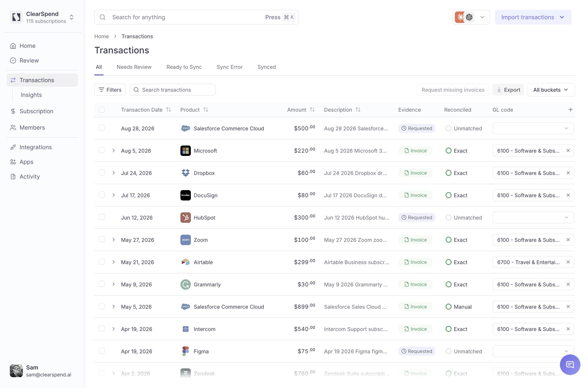Screen dimensions: 588x388
Task: Click the Zoom product icon
Action: tap(186, 240)
